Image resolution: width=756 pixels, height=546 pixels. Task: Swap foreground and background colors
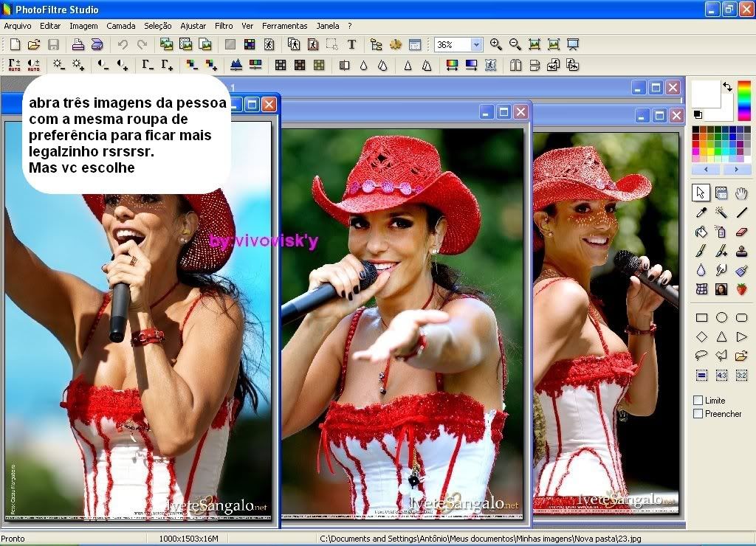tap(727, 87)
